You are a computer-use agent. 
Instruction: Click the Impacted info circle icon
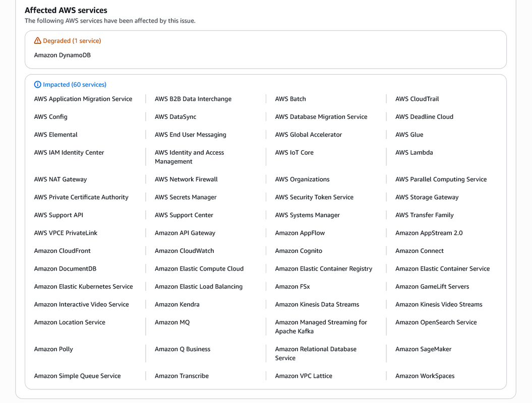38,85
